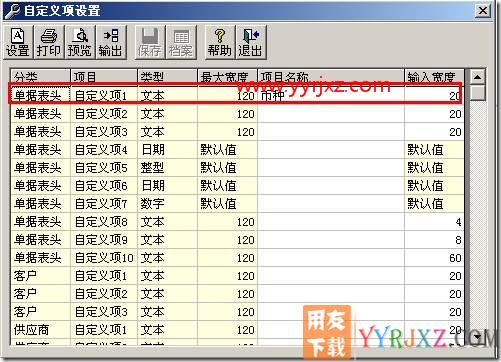Select 单据表头 自定义项7 cell
501x362 pixels.
104,204
